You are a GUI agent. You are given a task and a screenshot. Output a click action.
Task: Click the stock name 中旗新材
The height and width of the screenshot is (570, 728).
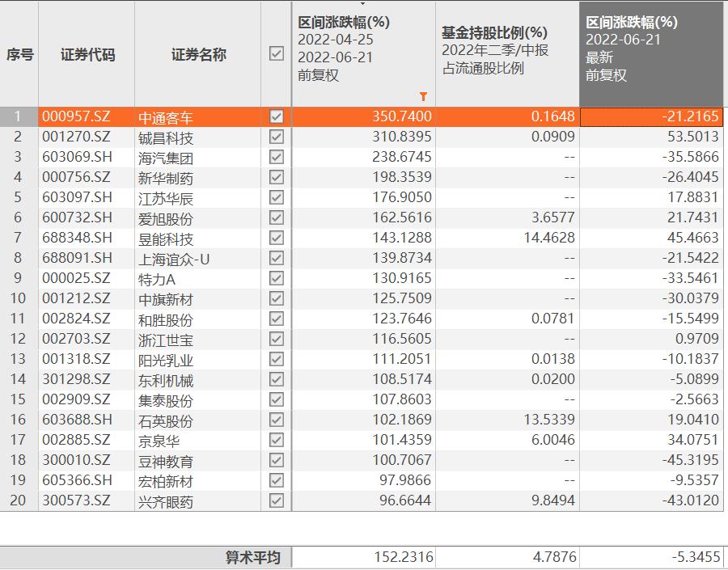(x=166, y=299)
